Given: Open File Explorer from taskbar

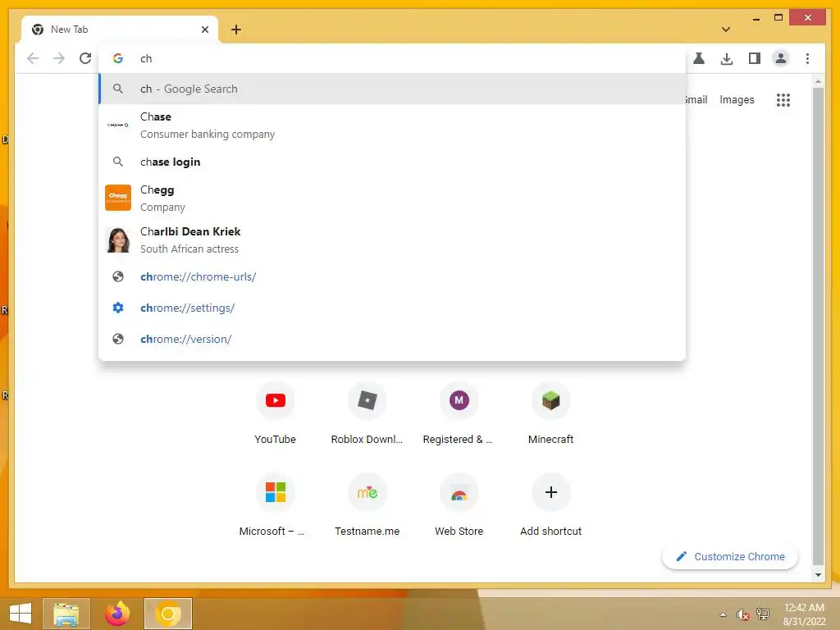Looking at the screenshot, I should (66, 614).
